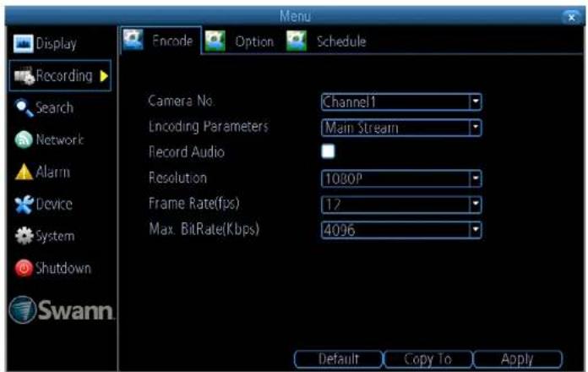588x372 pixels.
Task: Open the Camera No. dropdown arrow
Action: (475, 101)
